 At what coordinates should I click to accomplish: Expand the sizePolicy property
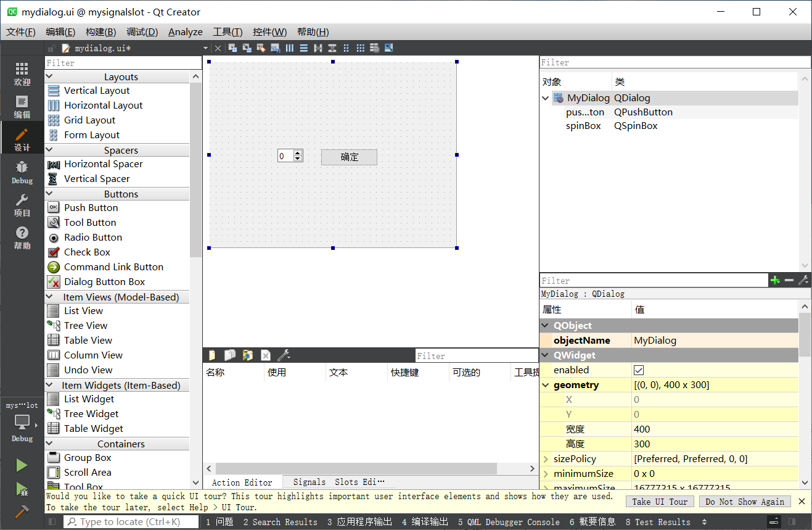click(x=546, y=459)
